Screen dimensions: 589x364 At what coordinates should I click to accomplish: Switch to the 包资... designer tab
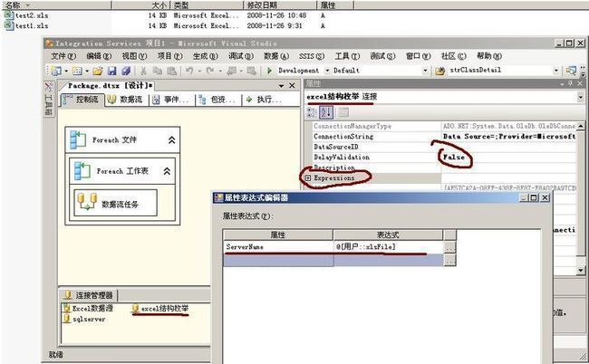(x=218, y=100)
